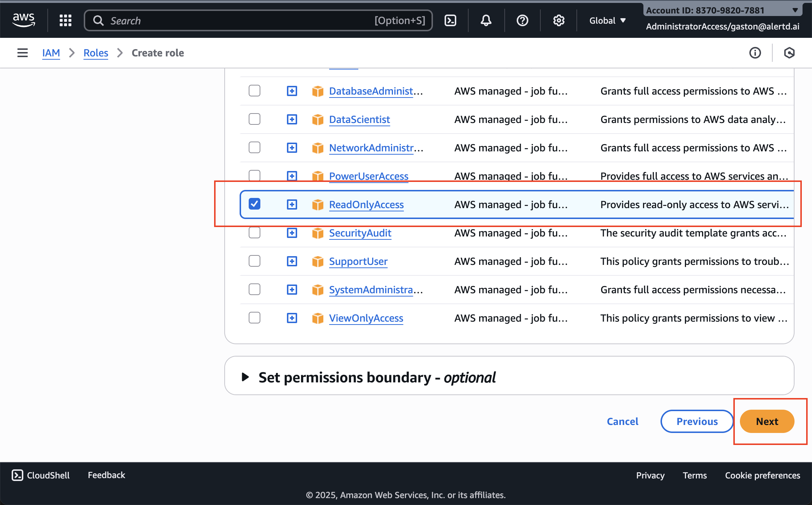Navigate to Roles via the breadcrumb
This screenshot has height=505, width=812.
(x=95, y=53)
